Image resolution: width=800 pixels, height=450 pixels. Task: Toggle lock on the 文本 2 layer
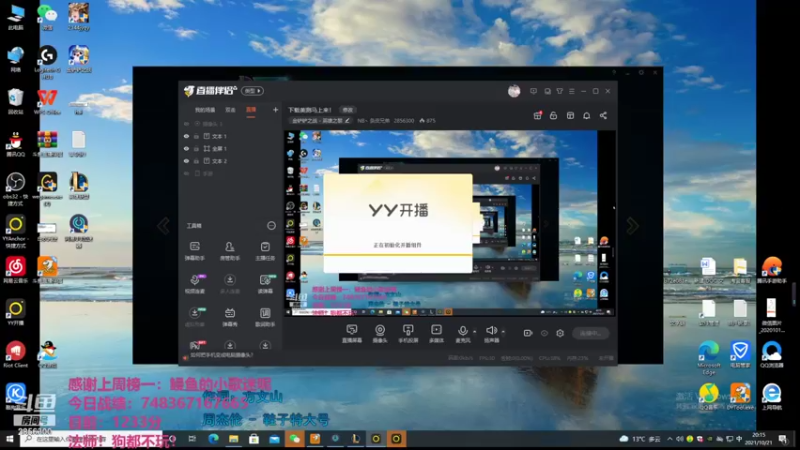point(196,161)
